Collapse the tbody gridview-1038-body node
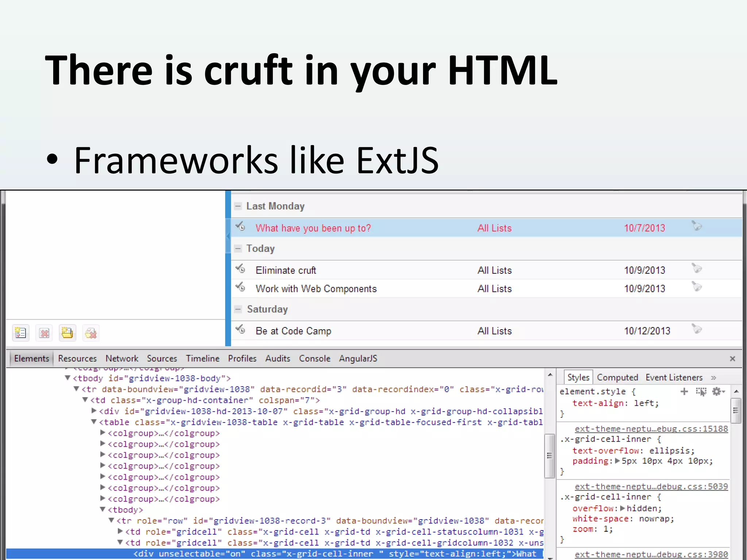The height and width of the screenshot is (560, 747). (67, 378)
